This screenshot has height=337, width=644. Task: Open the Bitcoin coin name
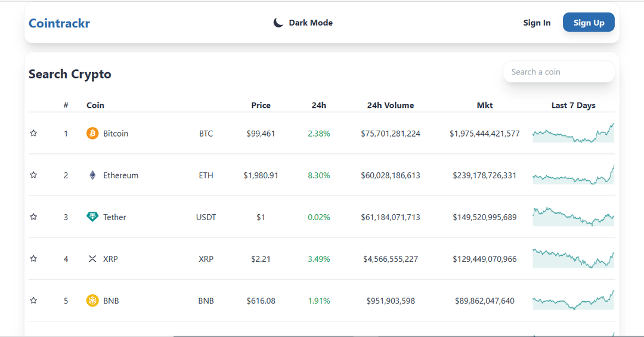tap(116, 134)
